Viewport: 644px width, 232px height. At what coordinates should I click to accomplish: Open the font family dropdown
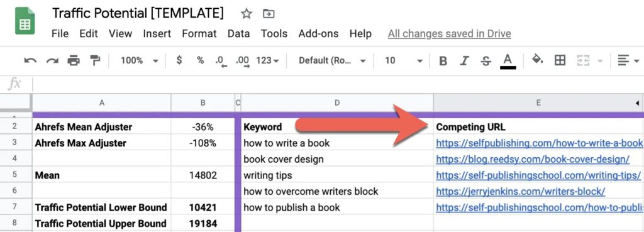click(x=332, y=61)
